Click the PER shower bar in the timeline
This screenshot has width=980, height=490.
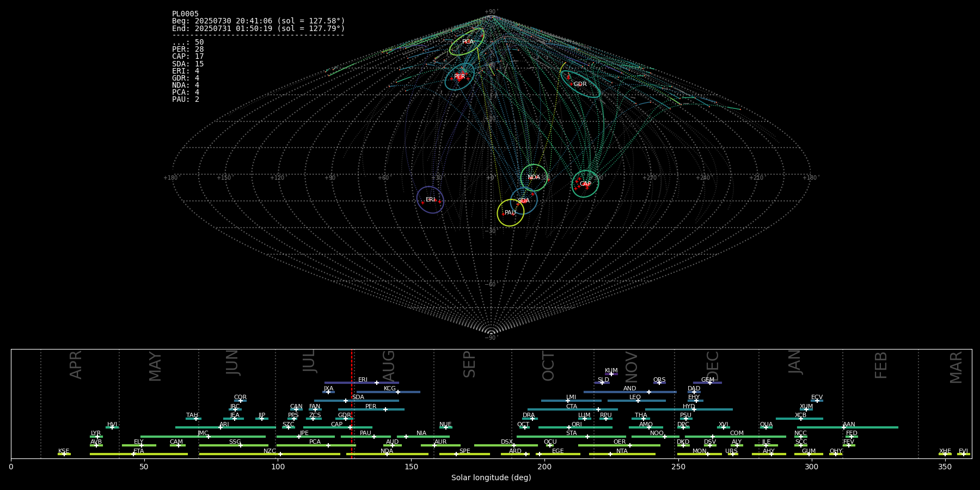[x=371, y=409]
